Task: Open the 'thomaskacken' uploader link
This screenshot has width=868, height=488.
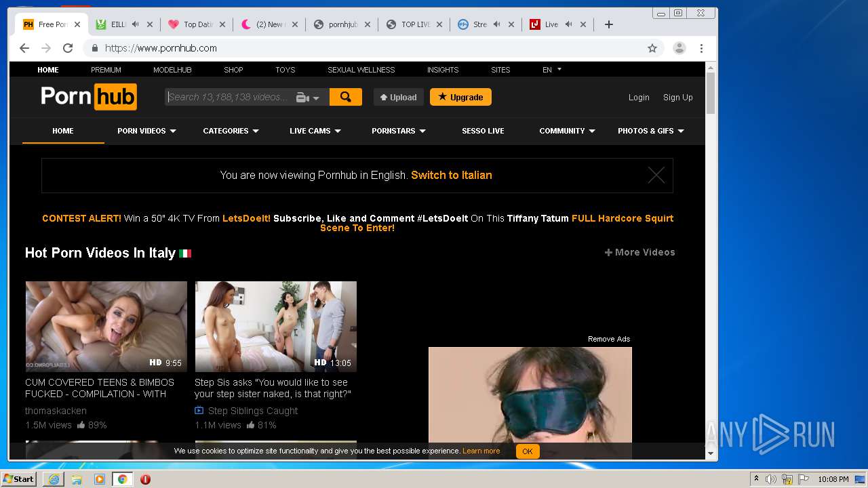Action: 56,411
